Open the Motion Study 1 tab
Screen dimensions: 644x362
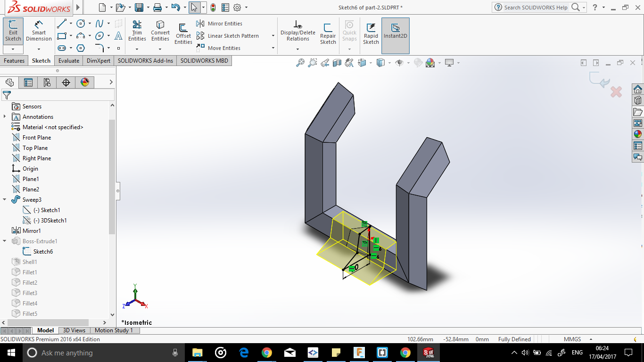click(x=114, y=330)
